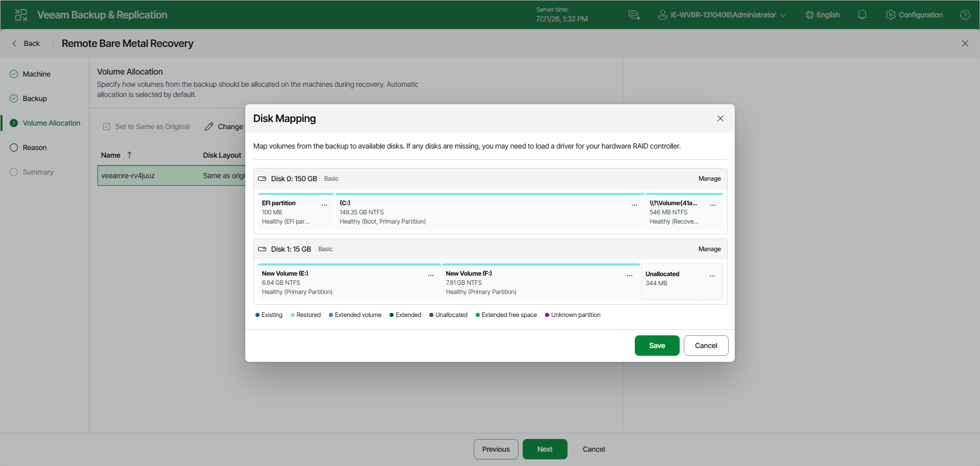Click the Name column sort arrow
980x466 pixels.
coord(130,155)
